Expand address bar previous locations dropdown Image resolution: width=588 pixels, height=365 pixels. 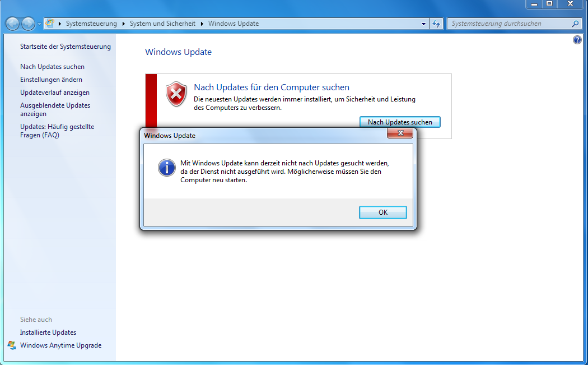[423, 24]
